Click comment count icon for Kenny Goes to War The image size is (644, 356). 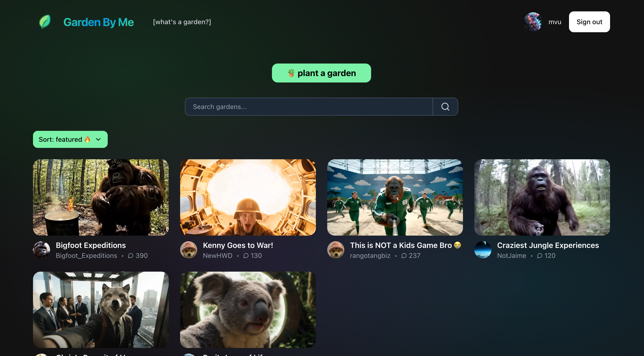(246, 256)
